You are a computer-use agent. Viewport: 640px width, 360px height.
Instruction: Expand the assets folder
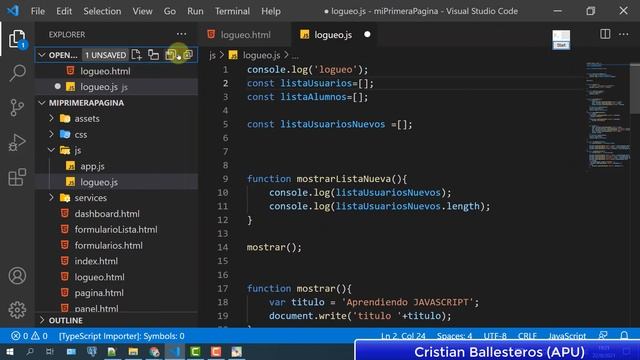click(x=51, y=118)
